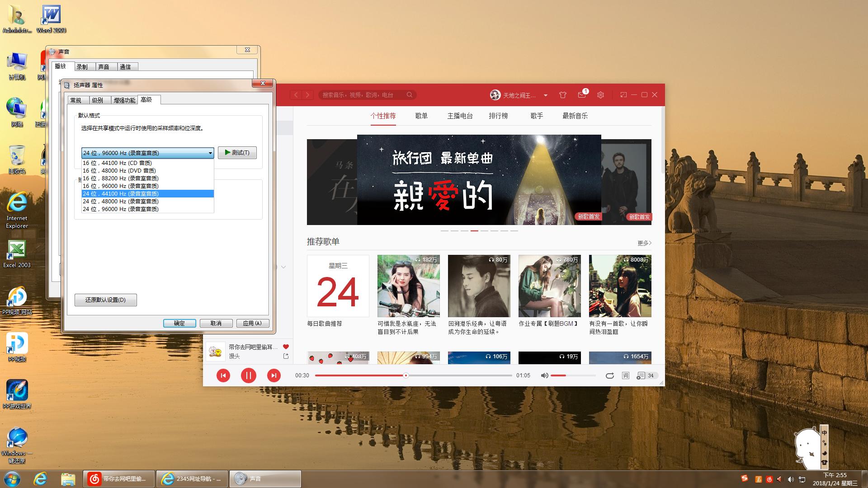The height and width of the screenshot is (488, 868).
Task: Launch Internet Explorer from the taskbar
Action: pyautogui.click(x=40, y=479)
